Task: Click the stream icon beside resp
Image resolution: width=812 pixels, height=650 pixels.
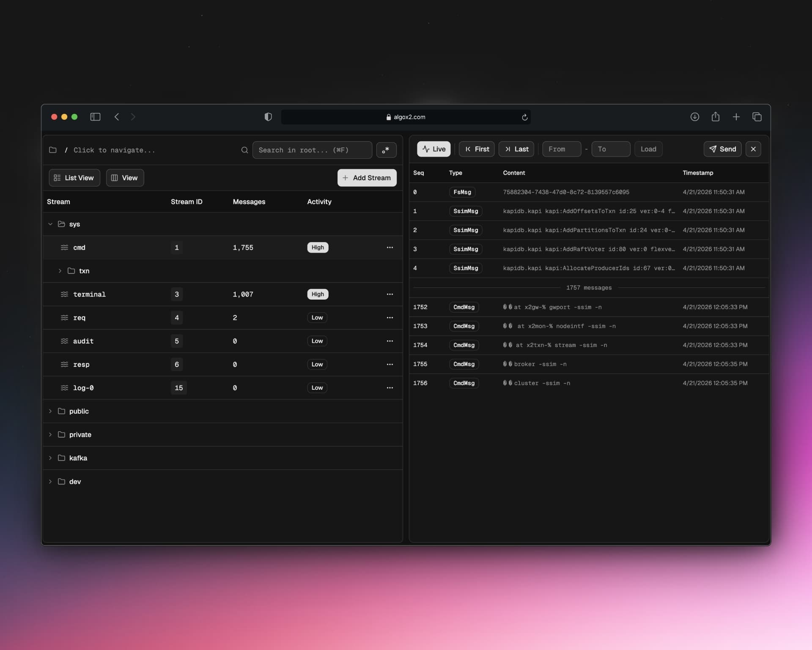Action: point(64,364)
